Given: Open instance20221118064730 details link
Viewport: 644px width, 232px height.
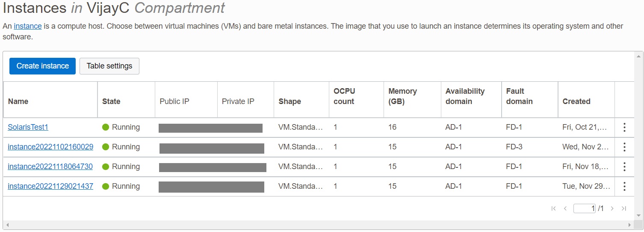Looking at the screenshot, I should (50, 167).
